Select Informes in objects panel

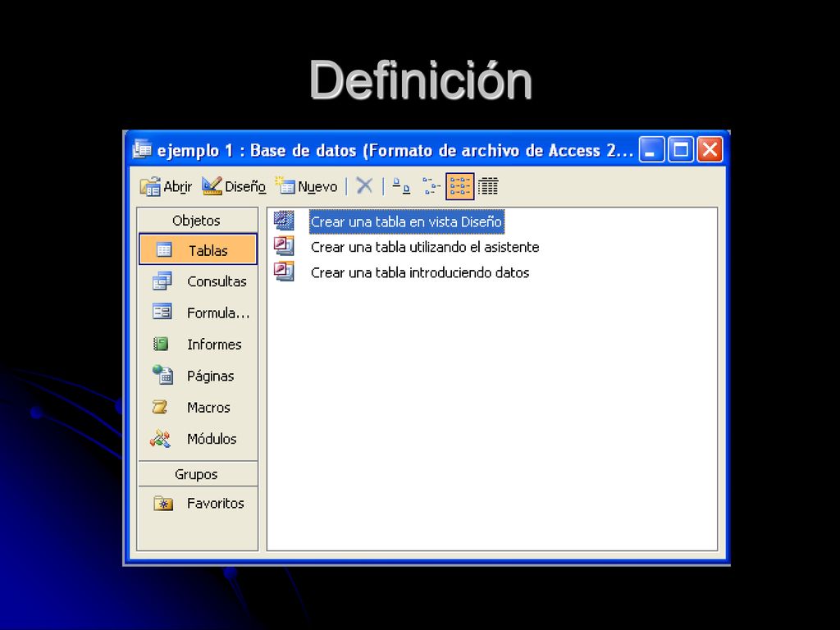[198, 344]
